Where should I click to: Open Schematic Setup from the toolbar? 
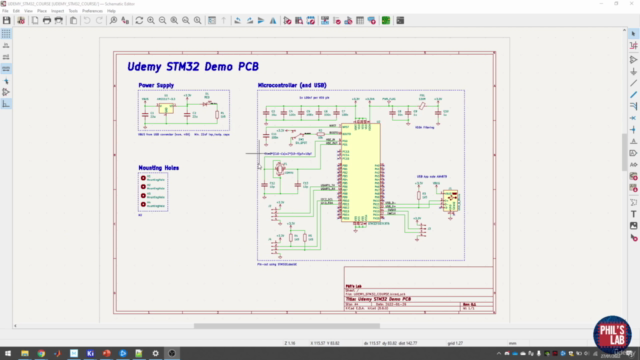21,20
